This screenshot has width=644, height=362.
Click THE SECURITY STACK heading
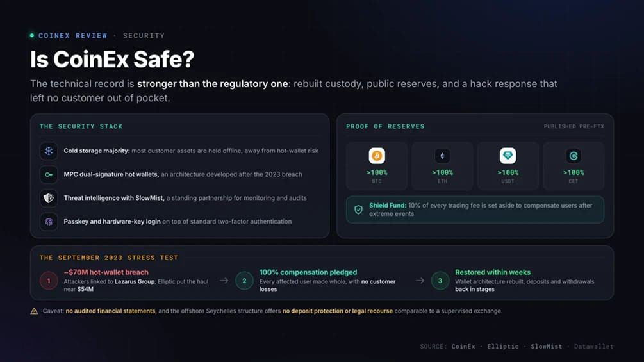point(81,126)
